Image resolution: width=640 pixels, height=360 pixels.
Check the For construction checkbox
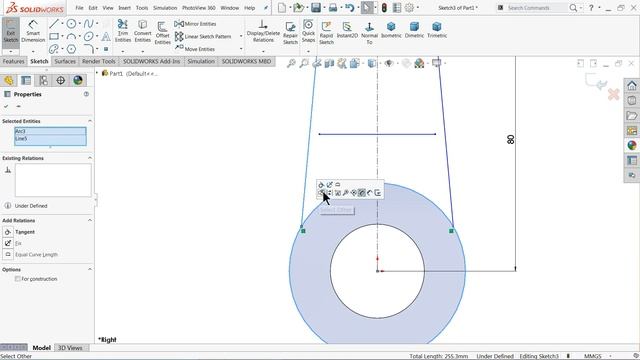coord(18,279)
